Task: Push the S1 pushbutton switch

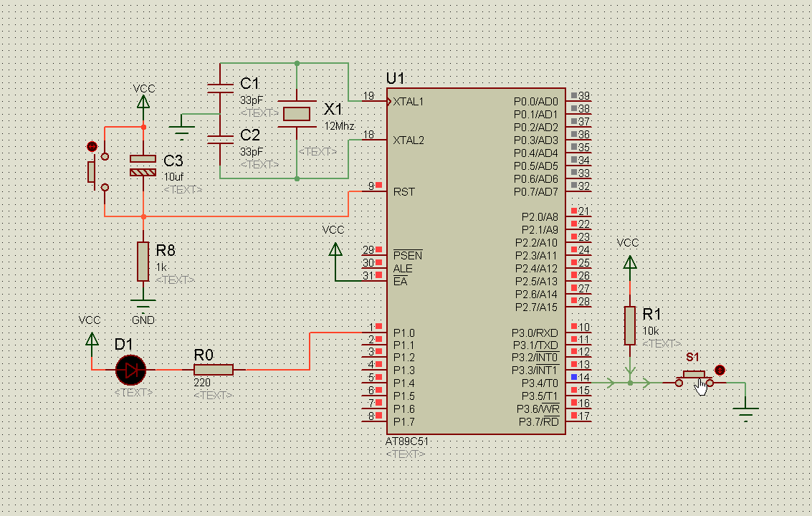Action: tap(694, 378)
